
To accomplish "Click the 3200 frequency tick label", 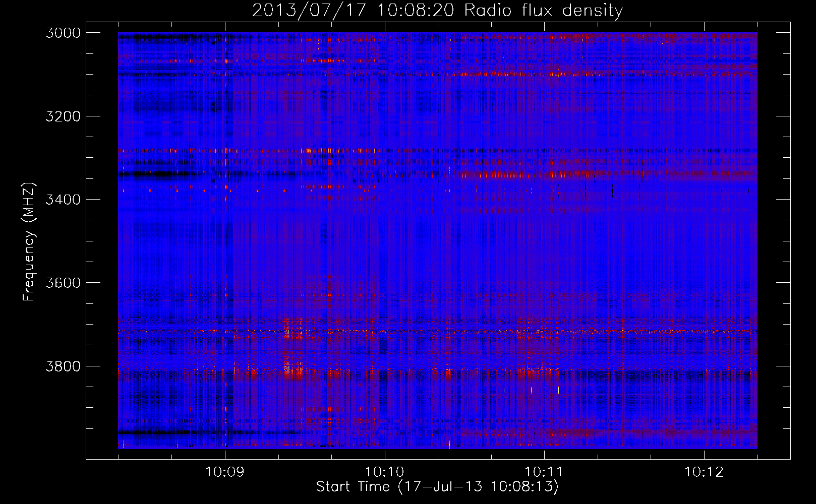I will (63, 116).
